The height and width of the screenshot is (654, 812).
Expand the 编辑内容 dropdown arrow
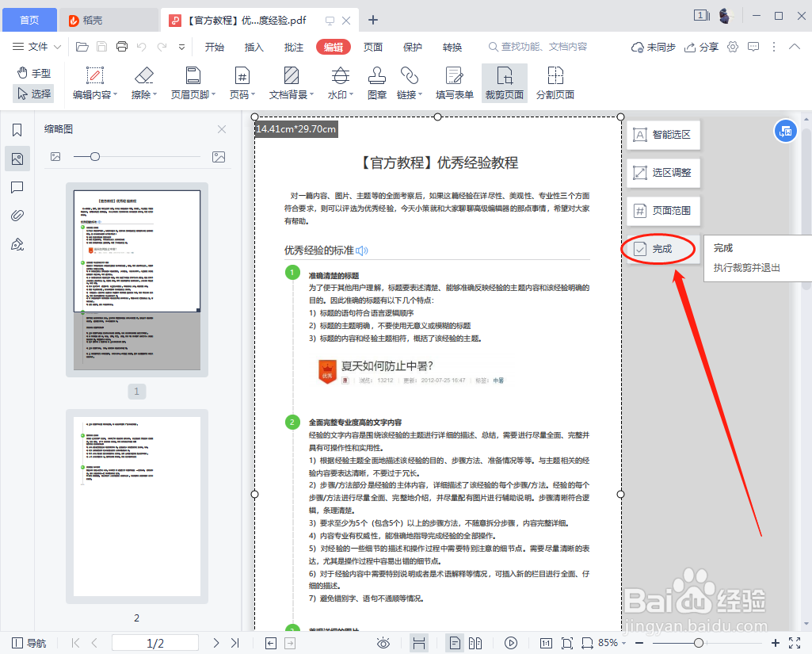[115, 95]
